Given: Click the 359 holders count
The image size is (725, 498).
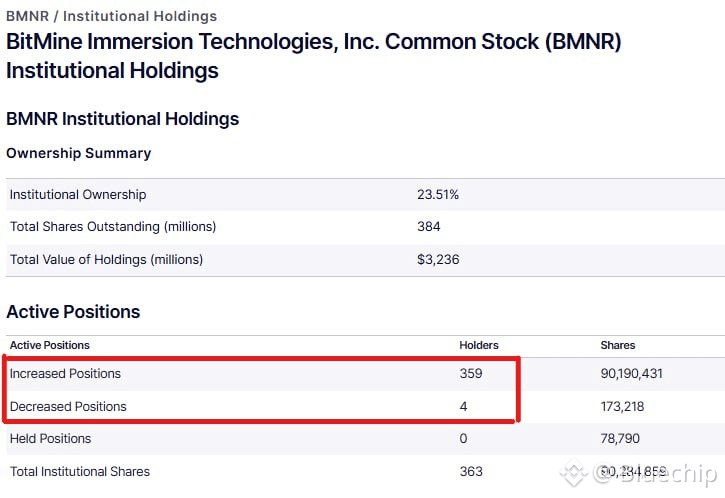Looking at the screenshot, I should click(471, 374).
